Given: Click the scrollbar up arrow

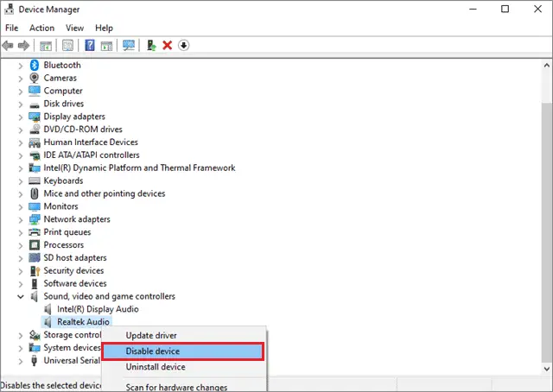Looking at the screenshot, I should point(547,66).
